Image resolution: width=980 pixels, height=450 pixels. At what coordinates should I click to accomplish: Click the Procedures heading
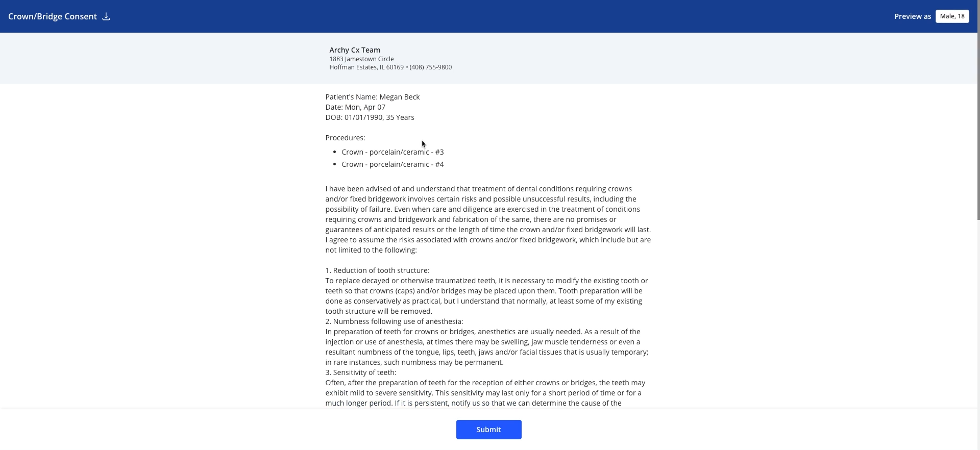pos(345,138)
